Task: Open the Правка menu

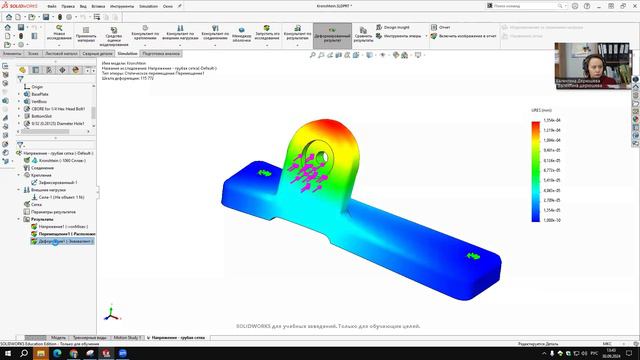Action: point(68,6)
